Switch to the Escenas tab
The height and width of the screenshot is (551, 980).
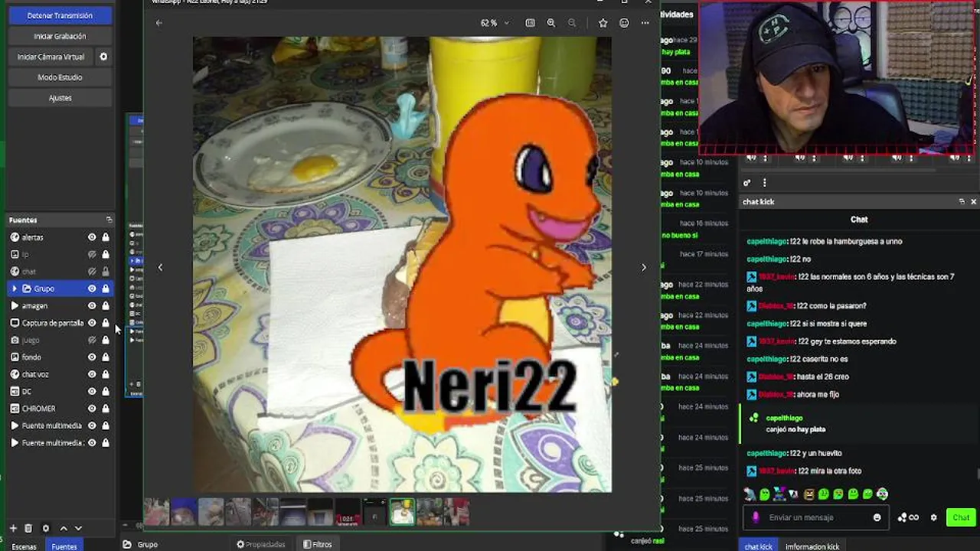[24, 546]
